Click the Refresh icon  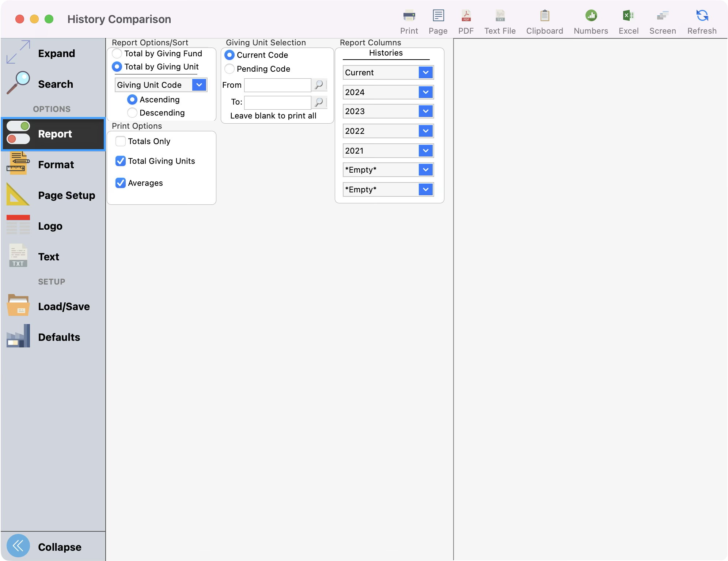(702, 16)
